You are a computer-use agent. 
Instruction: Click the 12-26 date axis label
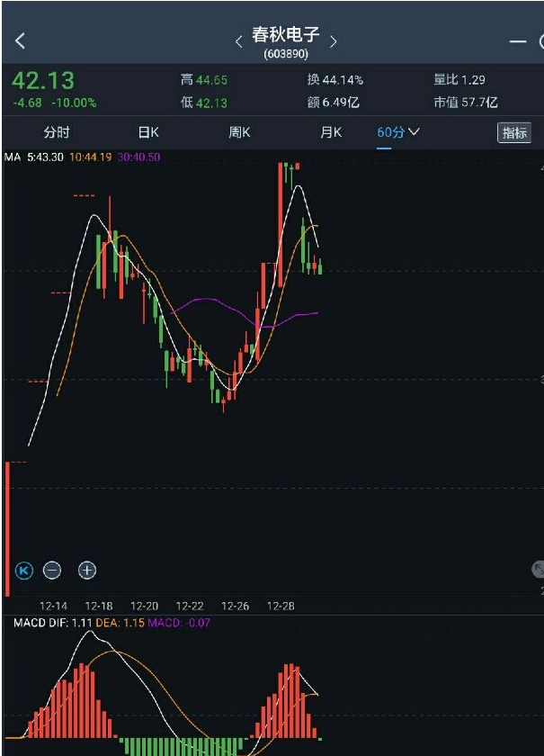tap(236, 606)
